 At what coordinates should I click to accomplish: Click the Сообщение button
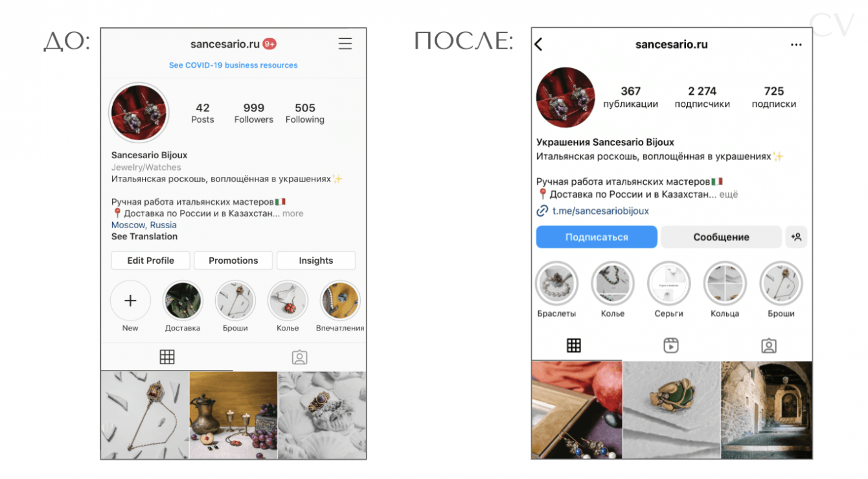click(x=721, y=237)
